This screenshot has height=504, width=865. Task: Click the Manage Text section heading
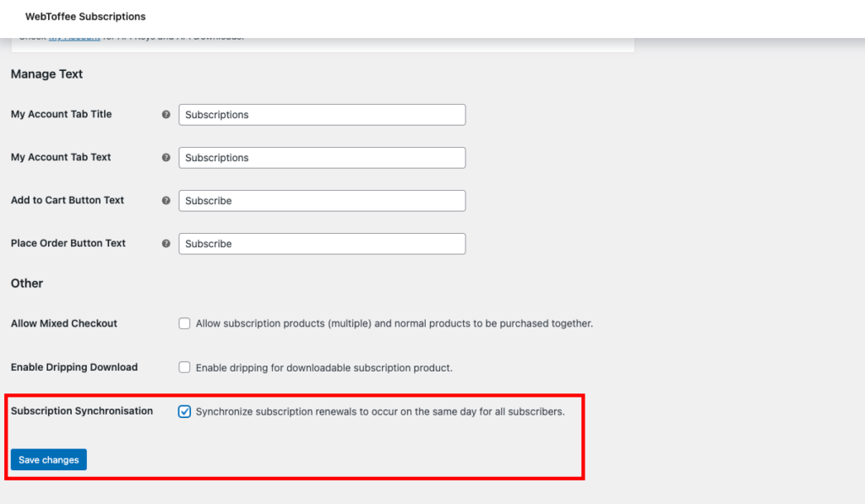[47, 74]
